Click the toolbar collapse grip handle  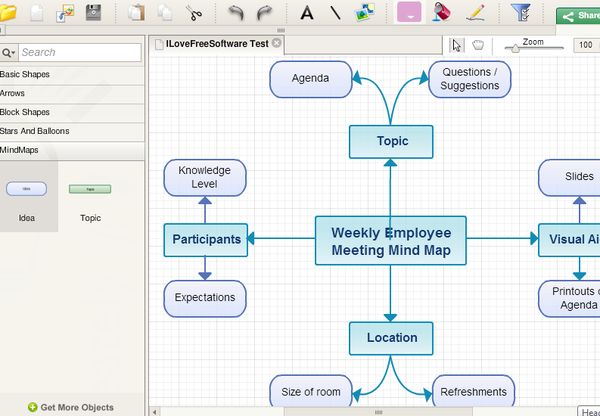pyautogui.click(x=281, y=30)
